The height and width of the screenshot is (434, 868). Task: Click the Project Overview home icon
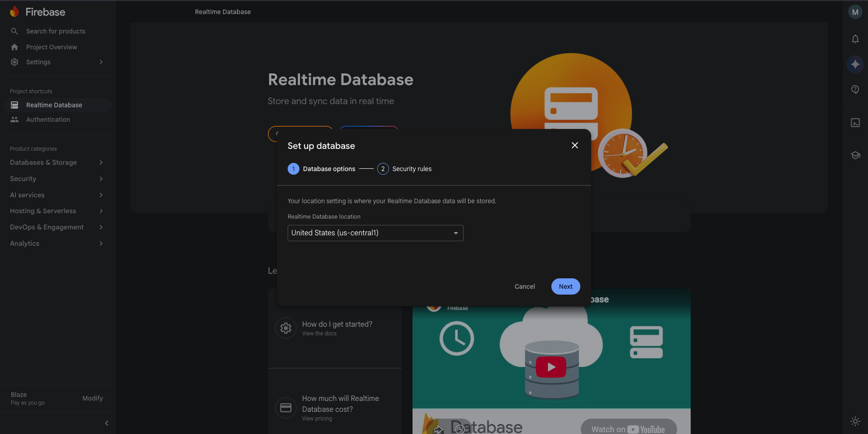coord(14,47)
